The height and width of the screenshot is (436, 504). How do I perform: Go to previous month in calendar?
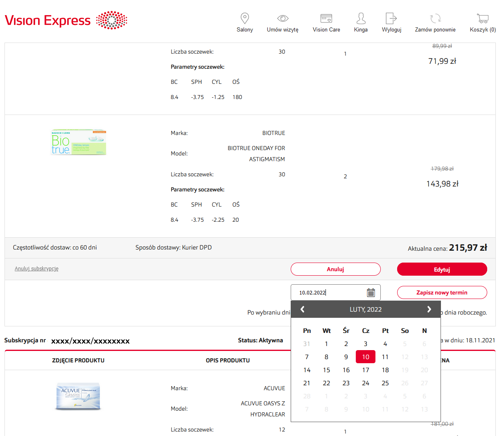point(303,309)
